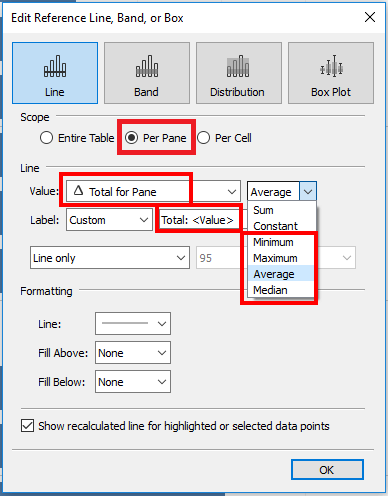Screen dimensions: 389x496
Task: Open the Fill Above None dropdown
Action: 133,353
